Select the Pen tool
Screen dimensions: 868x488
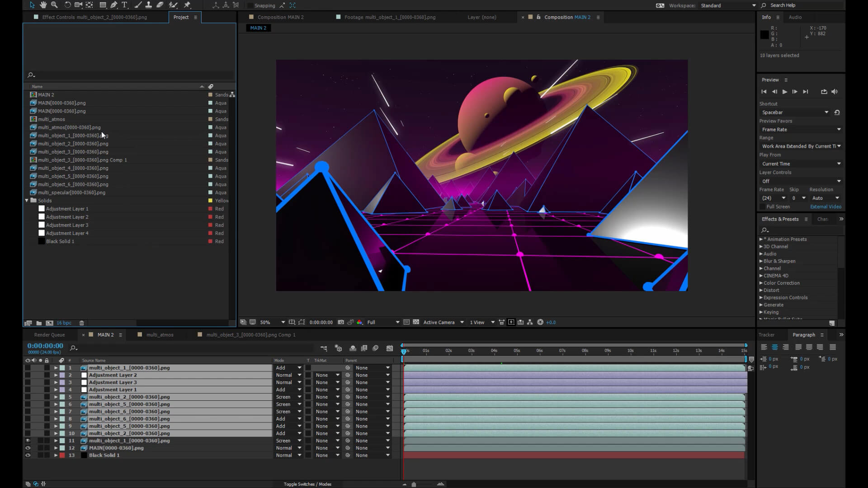(x=114, y=5)
